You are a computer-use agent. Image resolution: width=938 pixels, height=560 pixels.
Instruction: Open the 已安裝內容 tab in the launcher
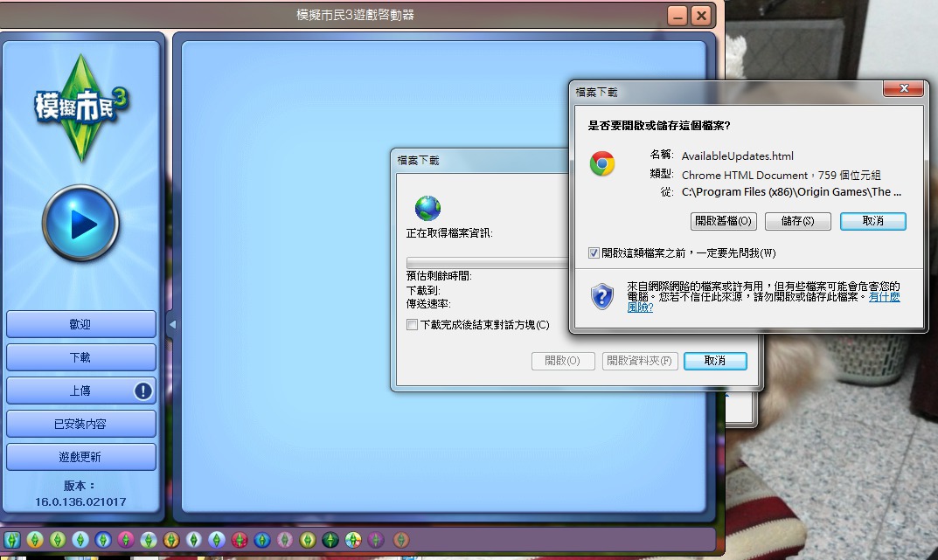[x=80, y=424]
